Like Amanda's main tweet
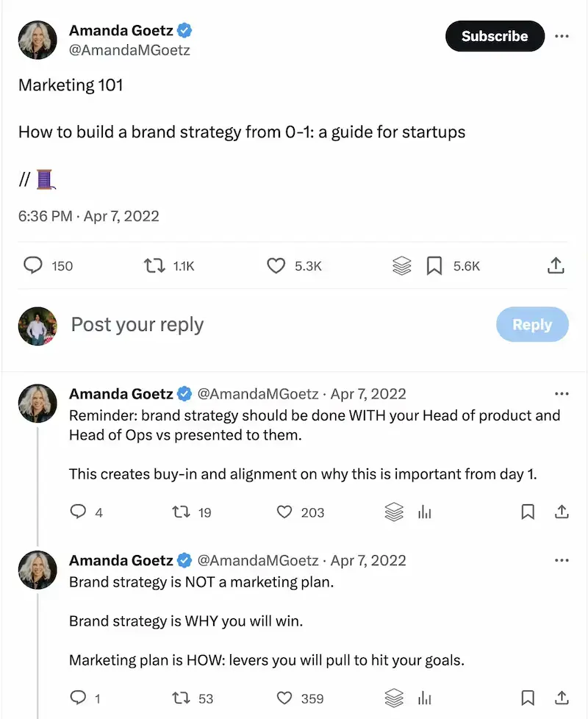The image size is (588, 719). (275, 265)
